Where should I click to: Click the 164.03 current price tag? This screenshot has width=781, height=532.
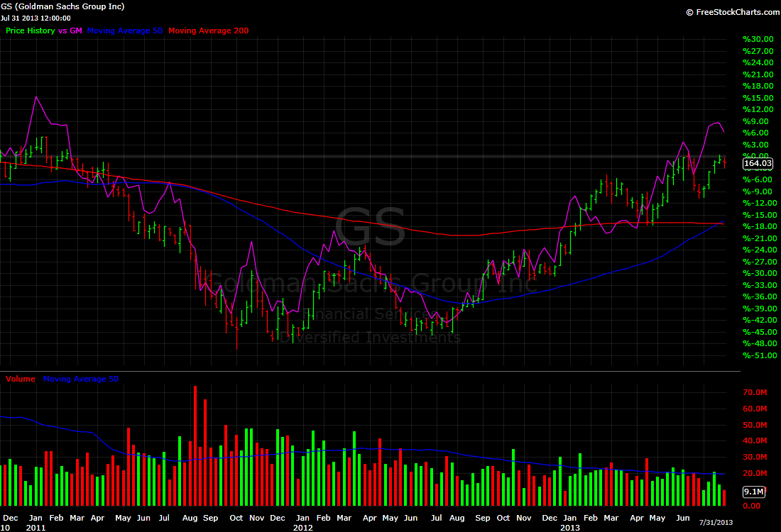[x=758, y=163]
